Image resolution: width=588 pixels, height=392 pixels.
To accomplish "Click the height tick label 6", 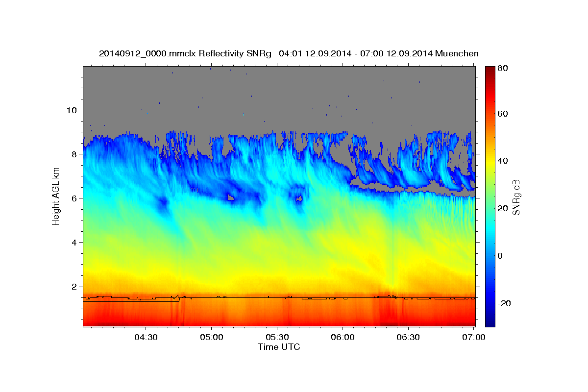I will [x=74, y=198].
